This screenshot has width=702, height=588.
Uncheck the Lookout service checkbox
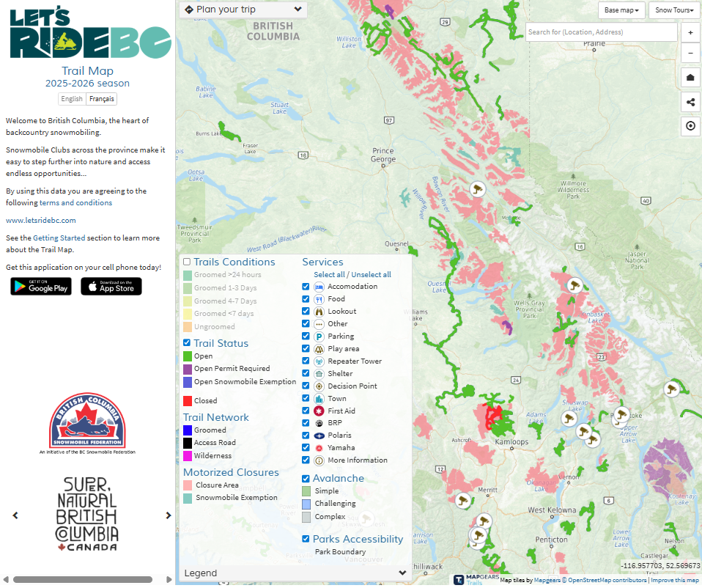point(306,312)
